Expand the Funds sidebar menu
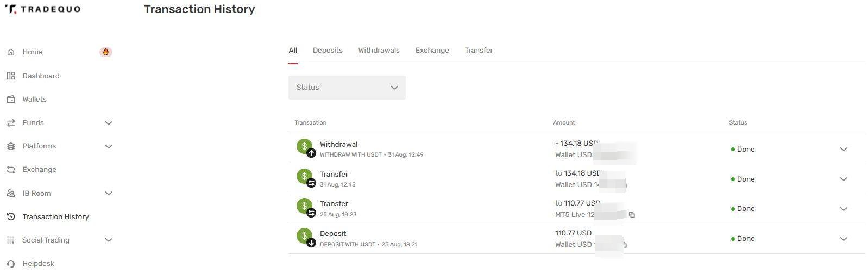Image resolution: width=868 pixels, height=279 pixels. pyautogui.click(x=109, y=123)
